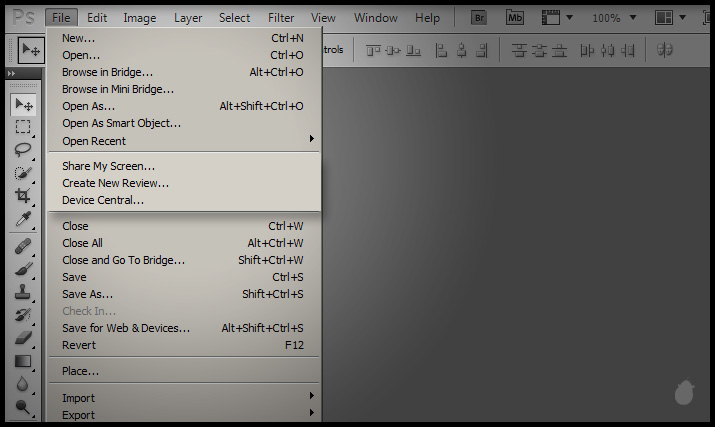Choose the Eraser tool
The width and height of the screenshot is (715, 427).
(23, 337)
